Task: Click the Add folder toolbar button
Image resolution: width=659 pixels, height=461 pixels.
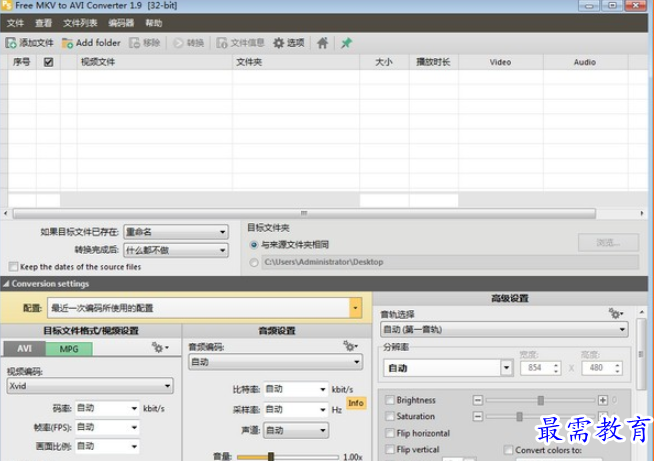Action: click(91, 43)
